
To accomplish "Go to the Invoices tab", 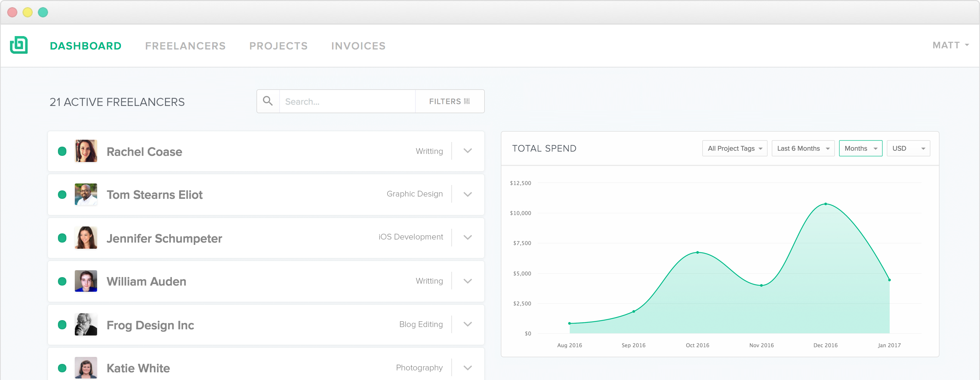I will [358, 46].
